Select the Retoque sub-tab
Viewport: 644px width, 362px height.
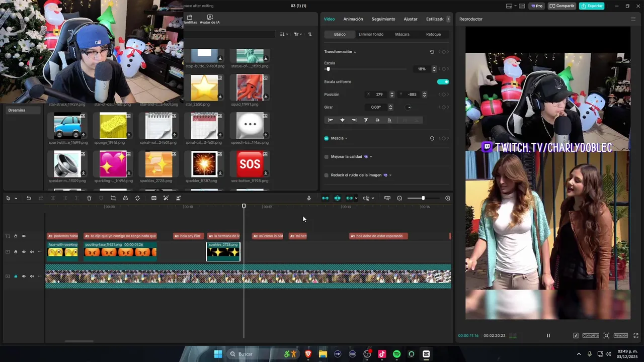pos(433,34)
